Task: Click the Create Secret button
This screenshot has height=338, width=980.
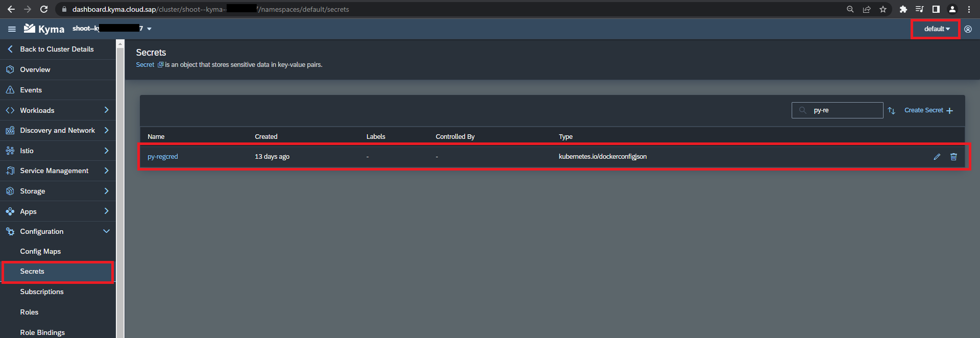Action: 928,110
